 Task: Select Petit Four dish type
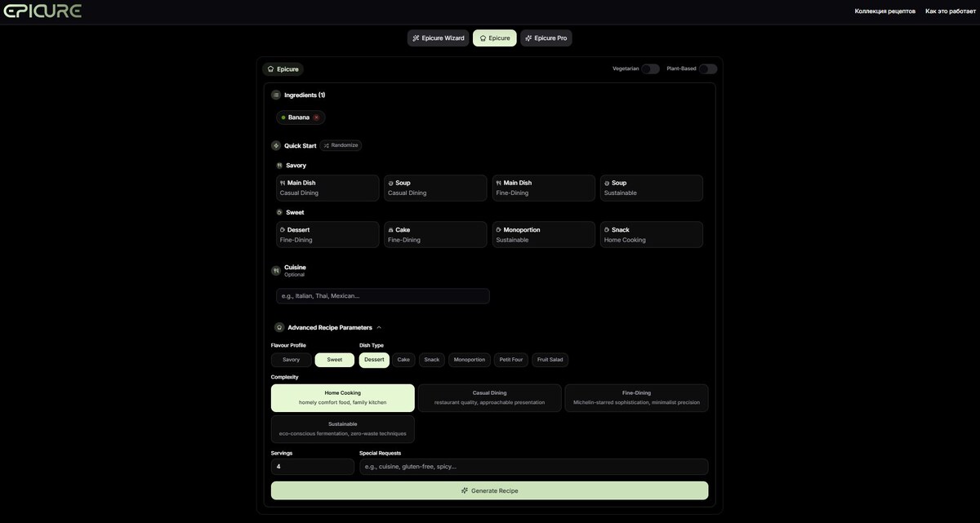511,360
